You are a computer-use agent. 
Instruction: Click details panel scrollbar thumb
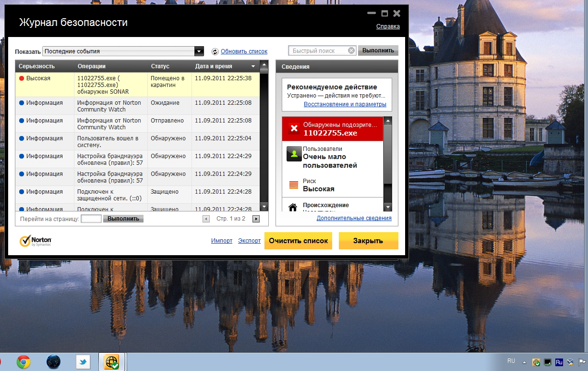[x=388, y=154]
